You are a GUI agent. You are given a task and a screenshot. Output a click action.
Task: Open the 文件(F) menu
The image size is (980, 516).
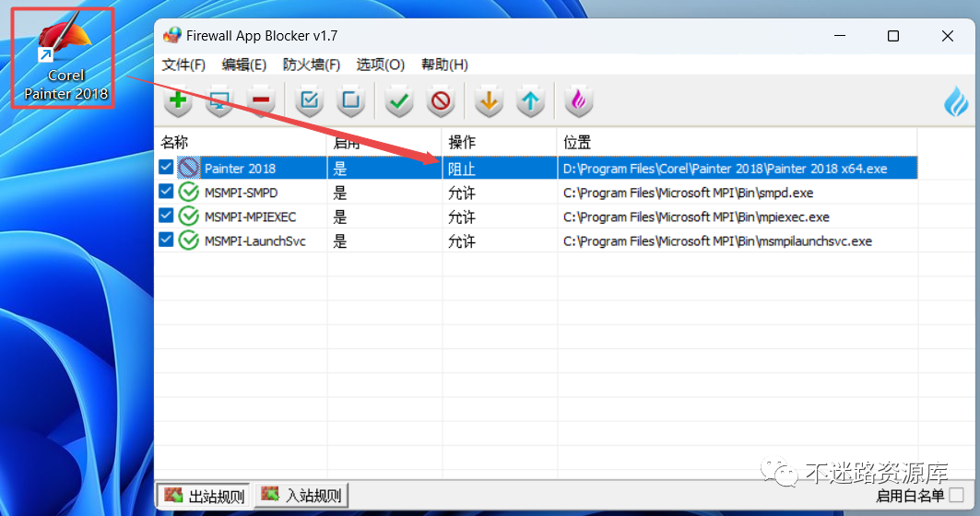click(x=183, y=64)
